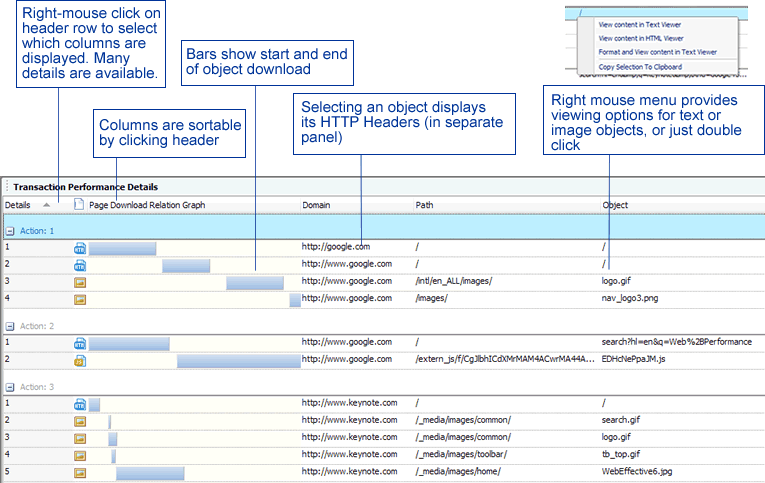Click download bar for http://google.com row

(122, 249)
